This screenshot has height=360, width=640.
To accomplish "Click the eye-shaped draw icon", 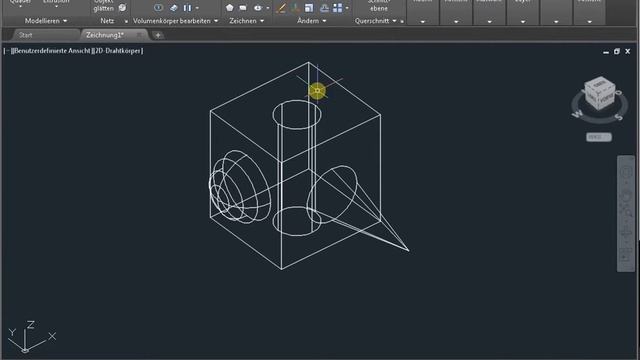I will [x=258, y=7].
